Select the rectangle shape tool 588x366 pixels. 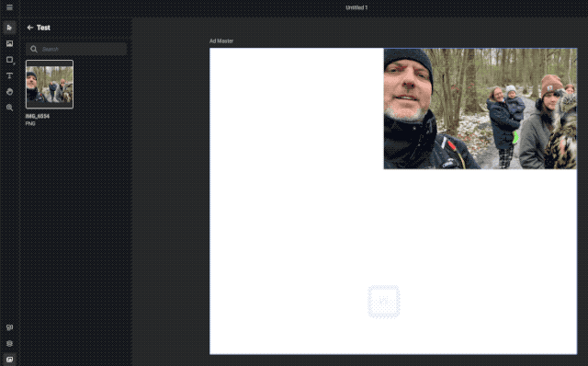point(10,60)
